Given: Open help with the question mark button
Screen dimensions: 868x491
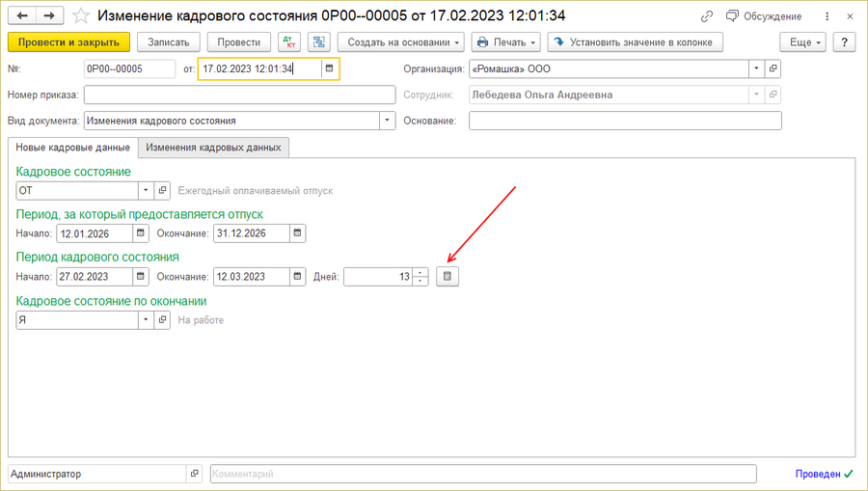Looking at the screenshot, I should click(844, 42).
